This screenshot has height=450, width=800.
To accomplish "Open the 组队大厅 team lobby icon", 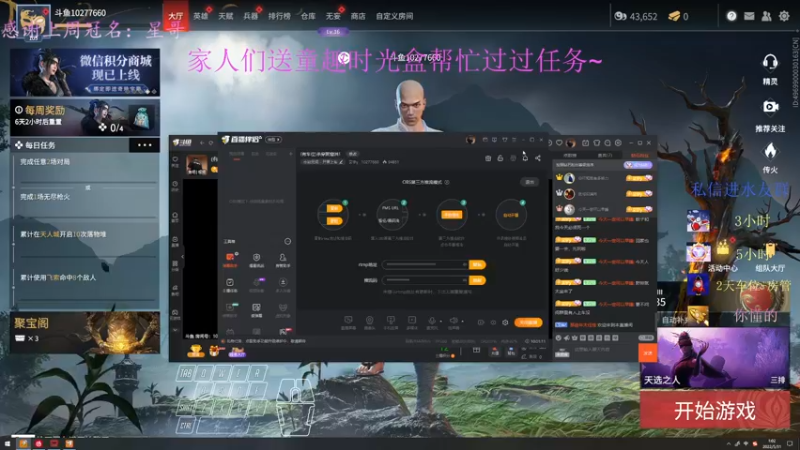I will 770,251.
